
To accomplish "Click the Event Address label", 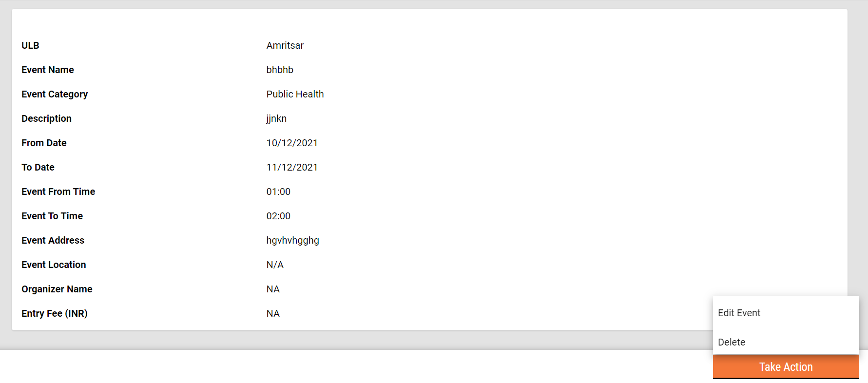I will coord(53,240).
